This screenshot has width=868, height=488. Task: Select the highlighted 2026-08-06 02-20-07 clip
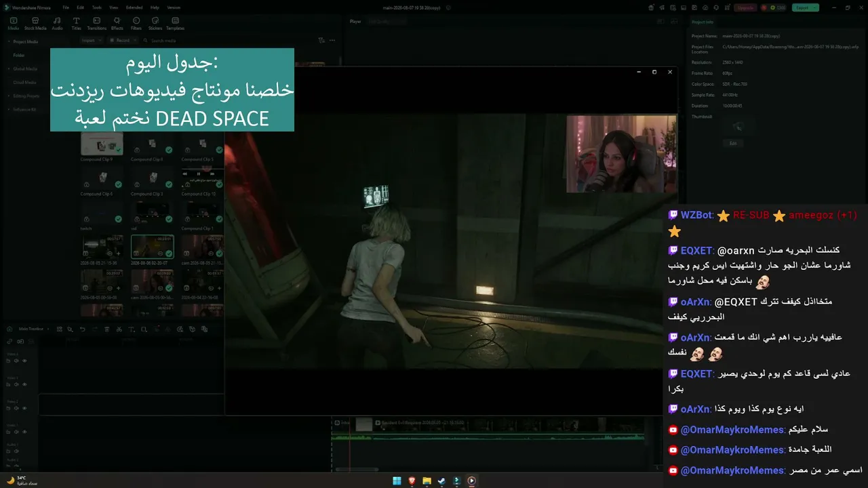(152, 247)
